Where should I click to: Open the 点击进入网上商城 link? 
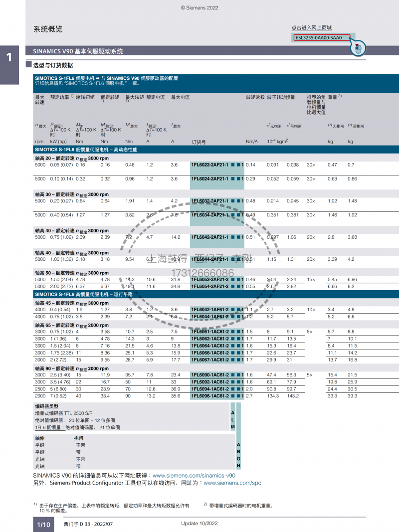pos(311,28)
